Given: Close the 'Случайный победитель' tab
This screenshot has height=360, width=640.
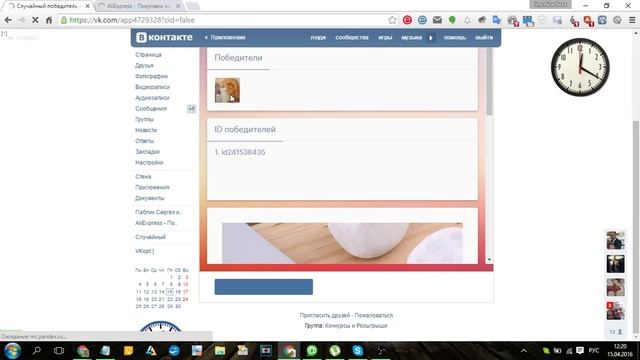Looking at the screenshot, I should (87, 6).
